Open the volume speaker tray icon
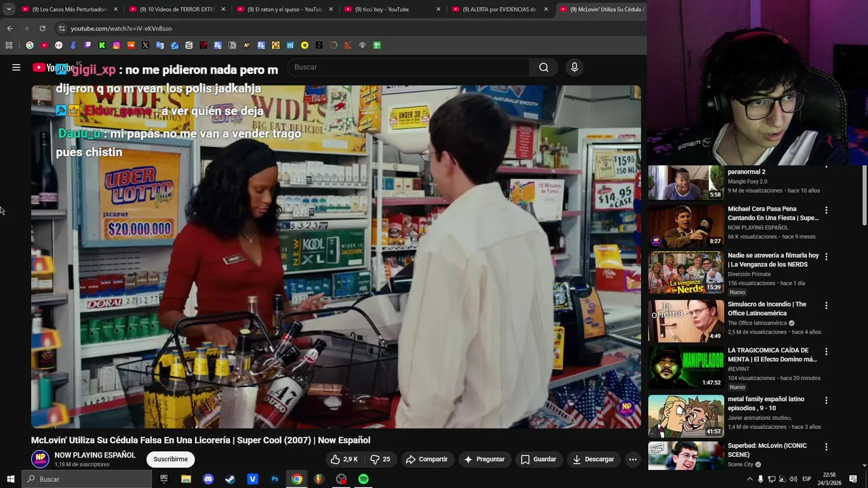Screen dimensions: 868x488 click(x=793, y=479)
